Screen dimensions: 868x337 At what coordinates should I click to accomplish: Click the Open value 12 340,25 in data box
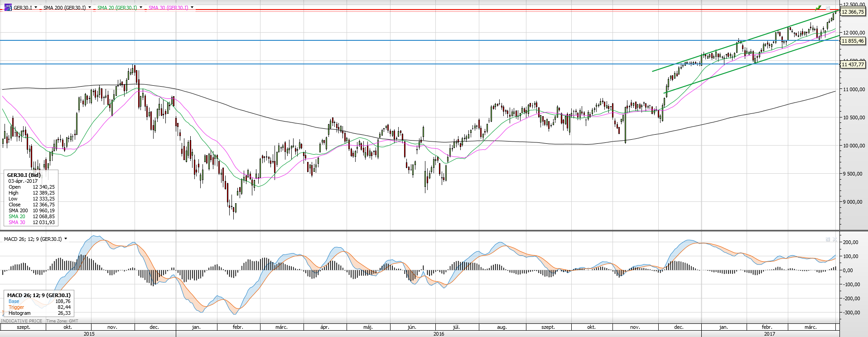tap(43, 187)
